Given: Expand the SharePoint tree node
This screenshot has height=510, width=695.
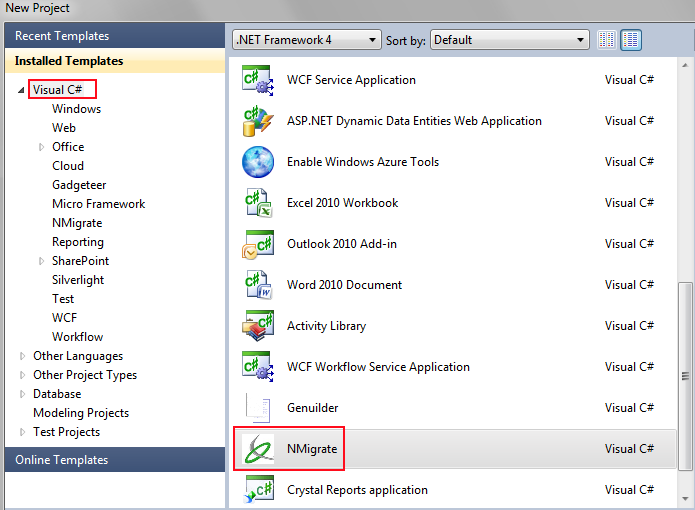Looking at the screenshot, I should 41,261.
